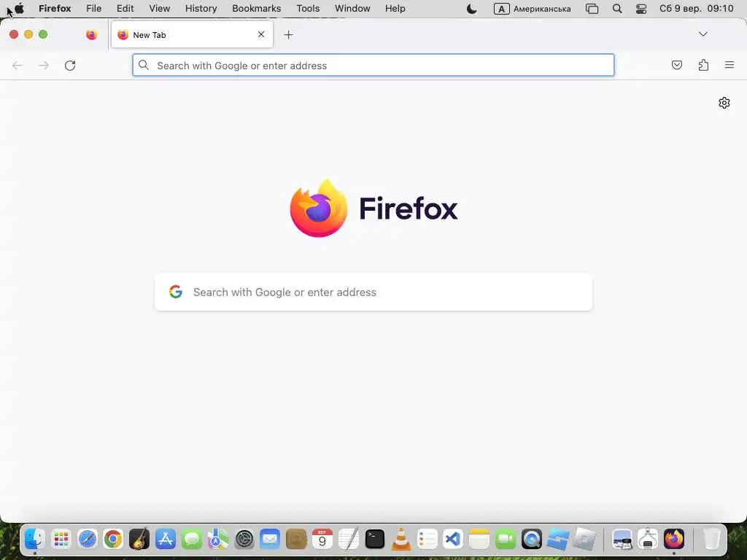Open the Extensions puzzle icon
This screenshot has height=560, width=747.
pyautogui.click(x=703, y=65)
